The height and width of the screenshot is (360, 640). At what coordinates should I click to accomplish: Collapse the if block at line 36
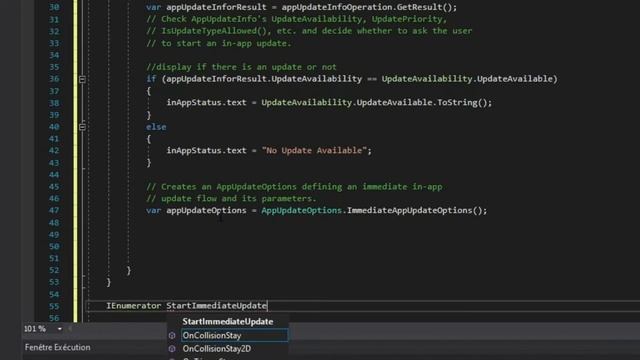[82, 79]
